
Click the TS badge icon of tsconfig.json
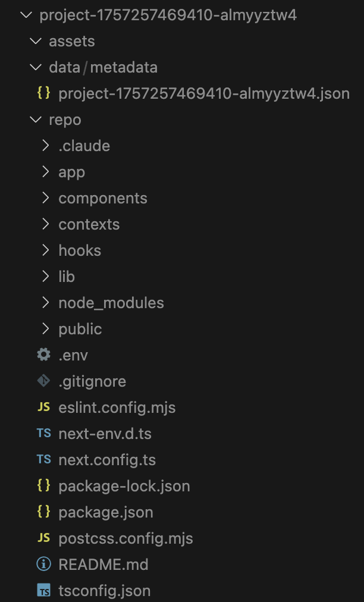(44, 590)
